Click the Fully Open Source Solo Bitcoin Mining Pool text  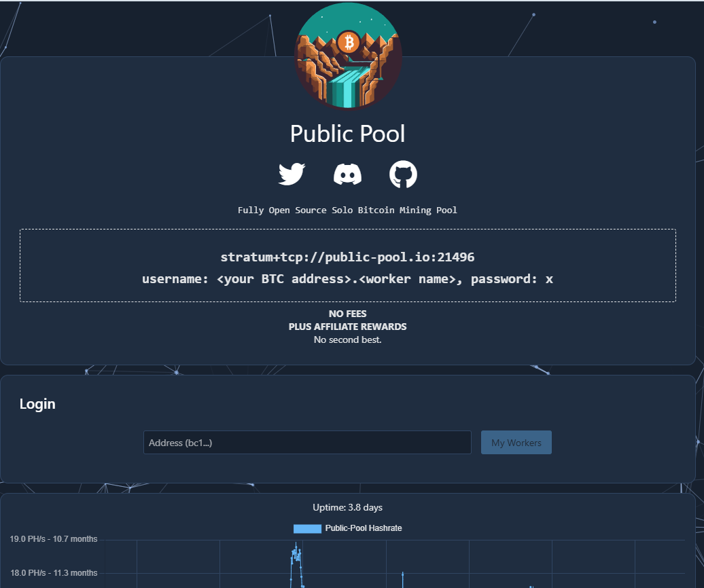pos(347,210)
